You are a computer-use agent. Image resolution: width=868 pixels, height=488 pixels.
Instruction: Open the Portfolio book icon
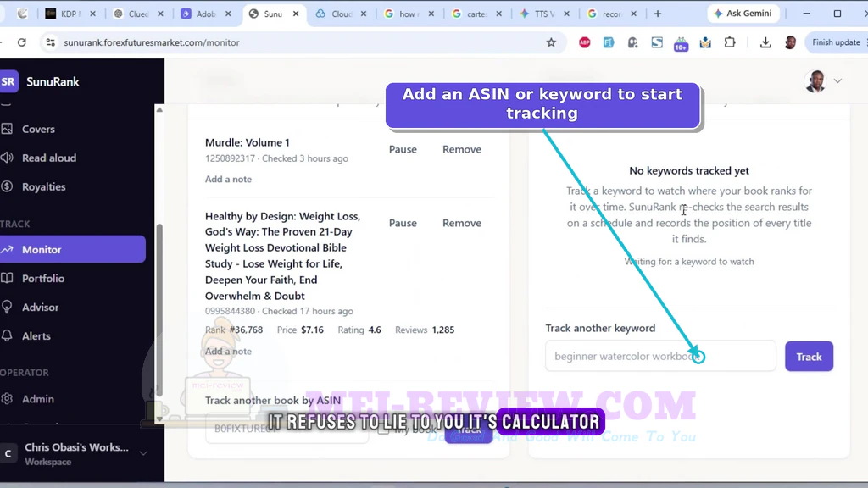click(7, 278)
